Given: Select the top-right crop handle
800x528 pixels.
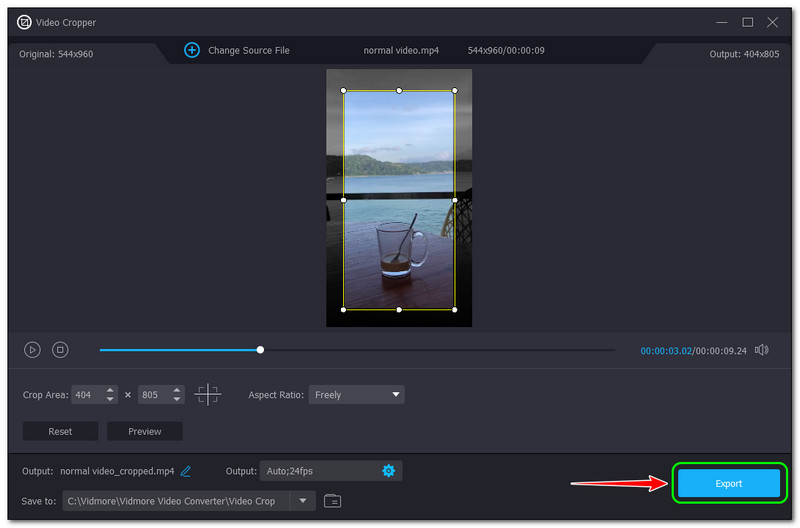Looking at the screenshot, I should (x=455, y=90).
